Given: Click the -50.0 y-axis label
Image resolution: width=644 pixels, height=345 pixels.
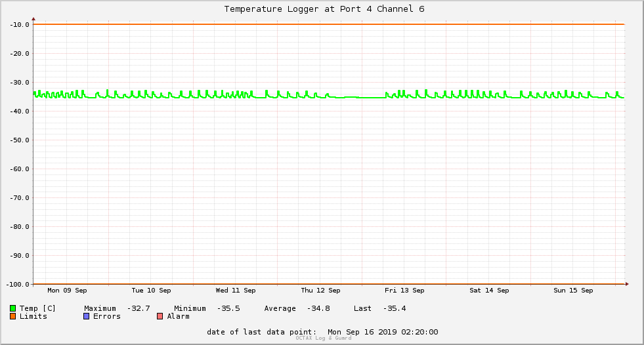Looking at the screenshot, I should point(19,140).
